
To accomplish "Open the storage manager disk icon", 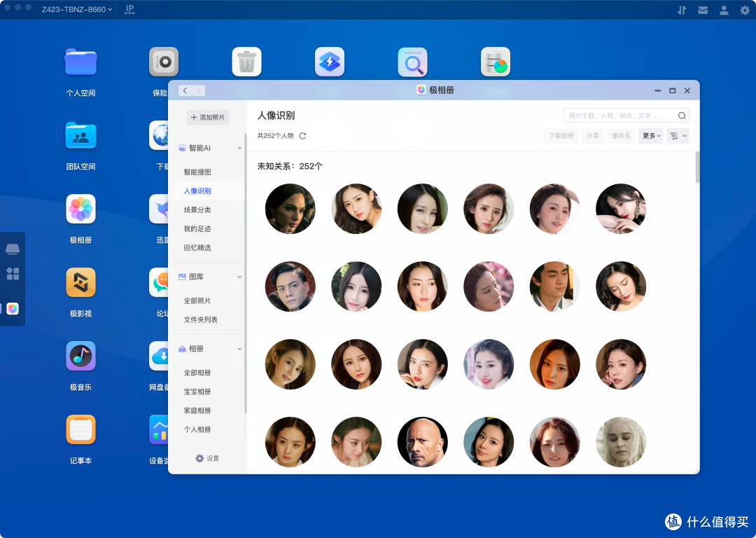I will point(495,62).
